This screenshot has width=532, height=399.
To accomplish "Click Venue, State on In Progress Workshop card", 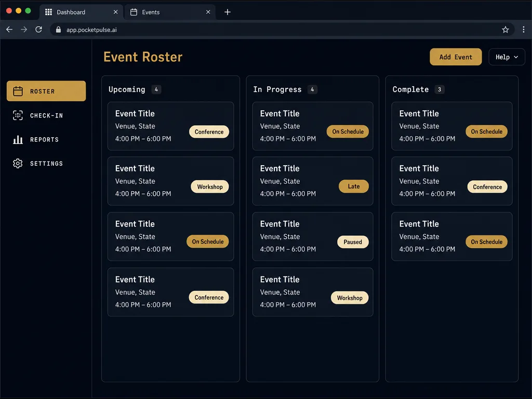I will pyautogui.click(x=280, y=292).
